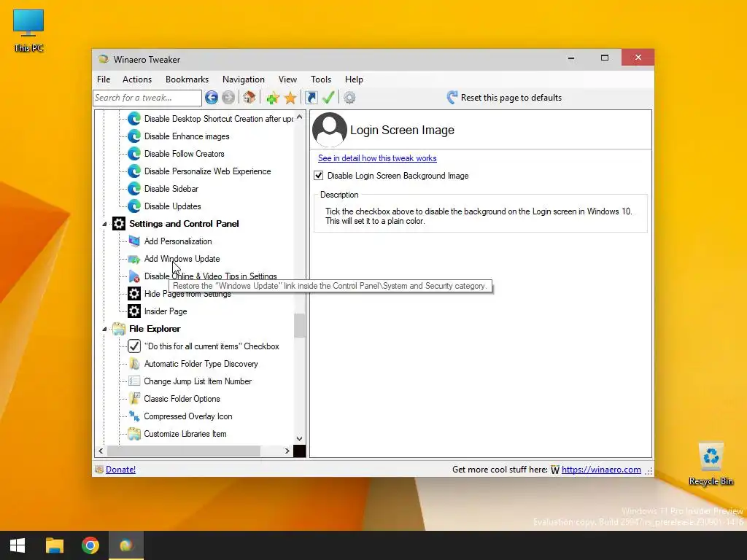Open the File menu
747x560 pixels.
(104, 79)
